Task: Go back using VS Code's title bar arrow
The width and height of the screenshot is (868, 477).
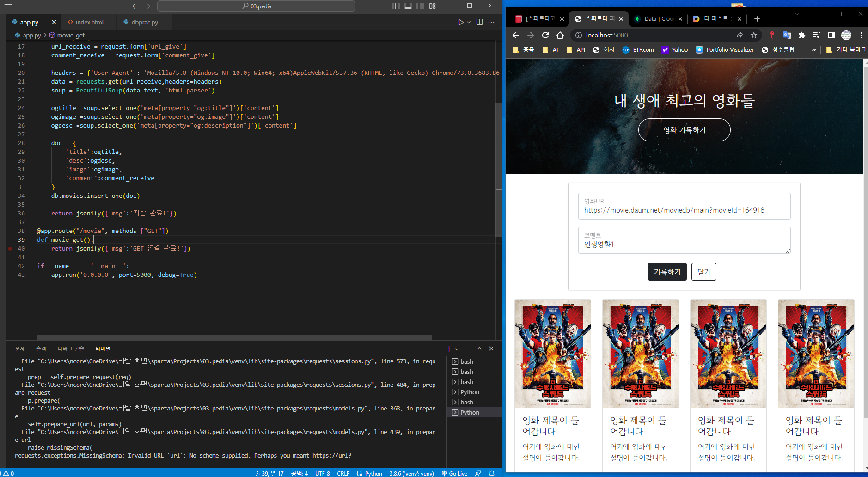Action: pyautogui.click(x=135, y=6)
